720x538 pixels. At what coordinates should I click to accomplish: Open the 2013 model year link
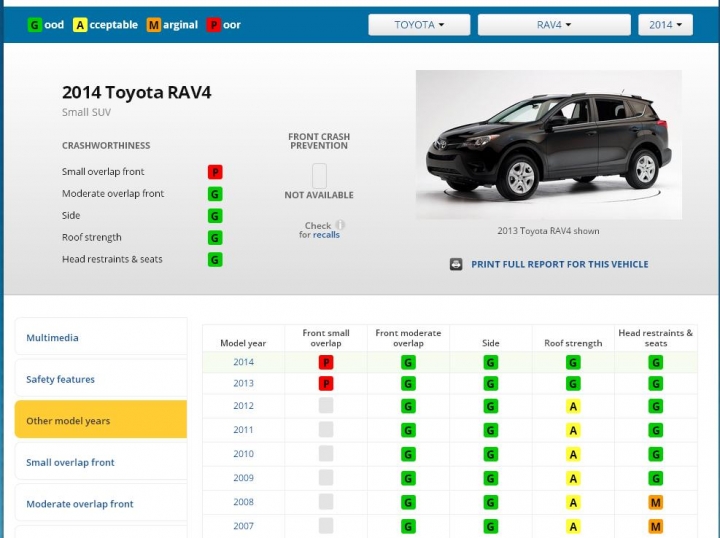click(243, 383)
